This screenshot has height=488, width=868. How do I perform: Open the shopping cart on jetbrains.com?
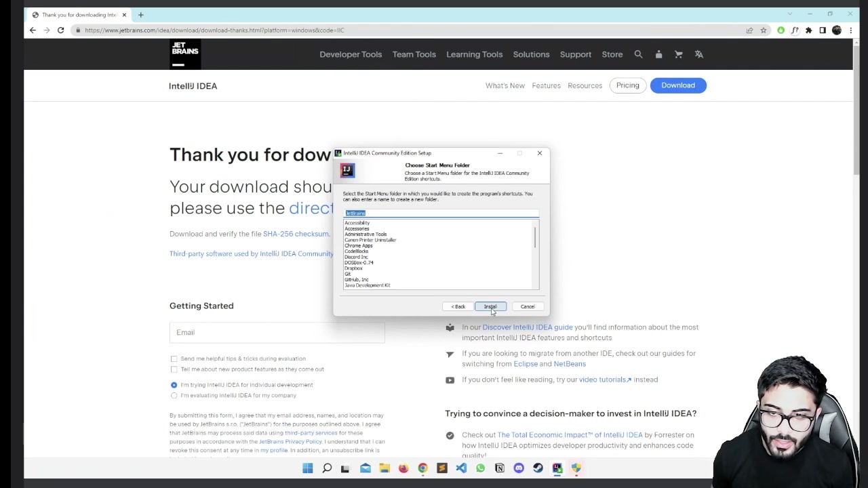point(678,54)
